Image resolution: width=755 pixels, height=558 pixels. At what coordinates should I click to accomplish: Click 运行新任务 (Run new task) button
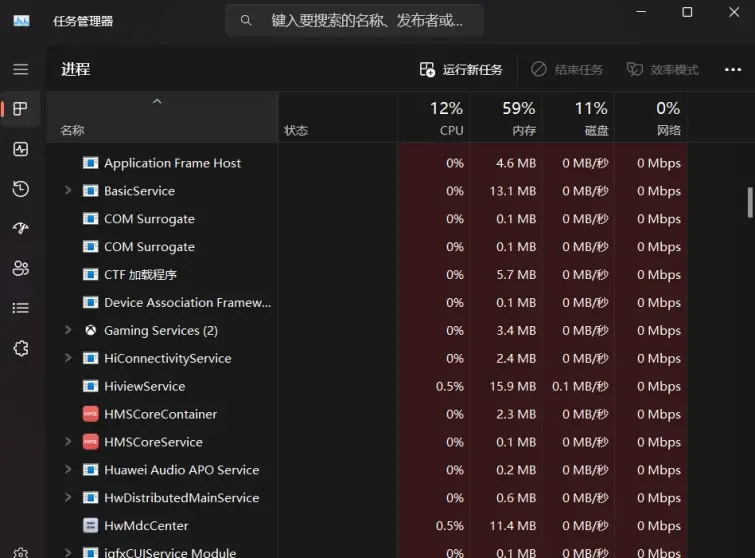[461, 70]
